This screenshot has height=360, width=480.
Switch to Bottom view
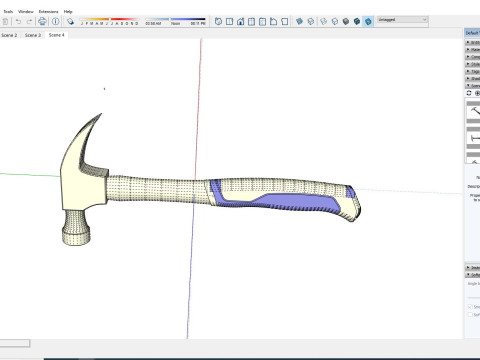pyautogui.click(x=284, y=22)
